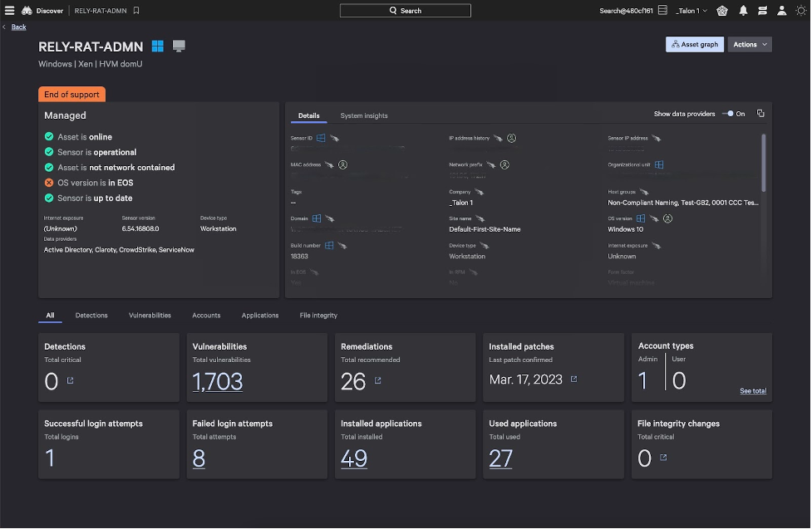This screenshot has height=529, width=812.
Task: Click the Falcon logo beside Discover
Action: 27,10
